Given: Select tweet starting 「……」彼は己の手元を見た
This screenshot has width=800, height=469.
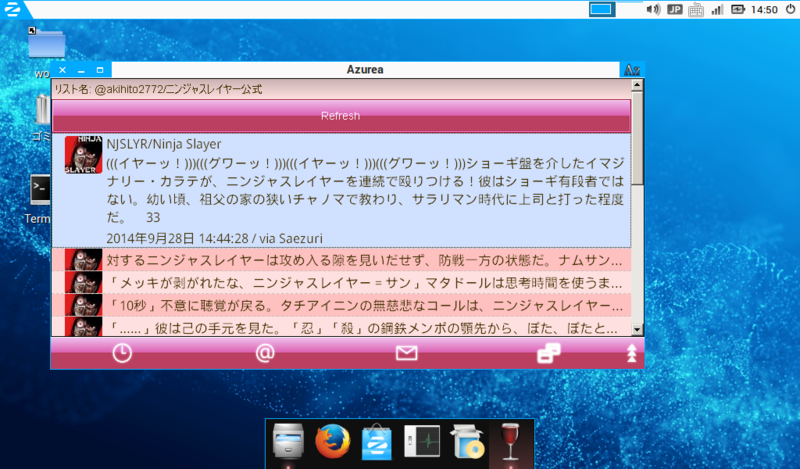Looking at the screenshot, I should pos(341,327).
